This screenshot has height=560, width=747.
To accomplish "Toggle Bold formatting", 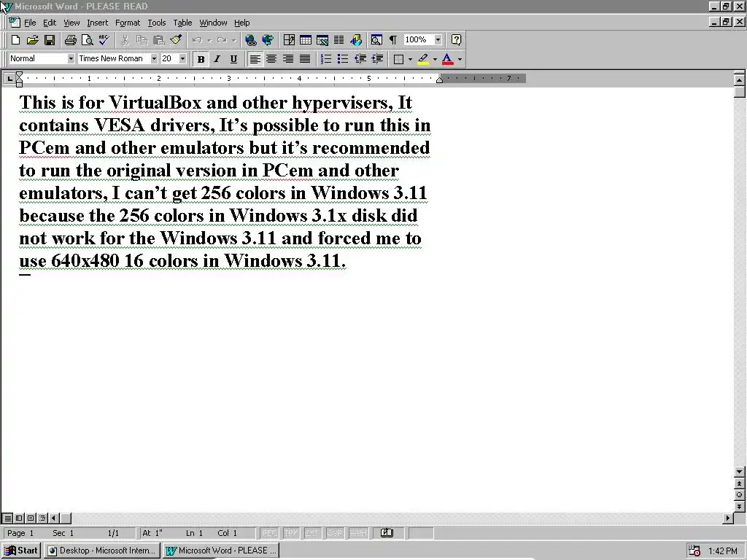I will (201, 59).
